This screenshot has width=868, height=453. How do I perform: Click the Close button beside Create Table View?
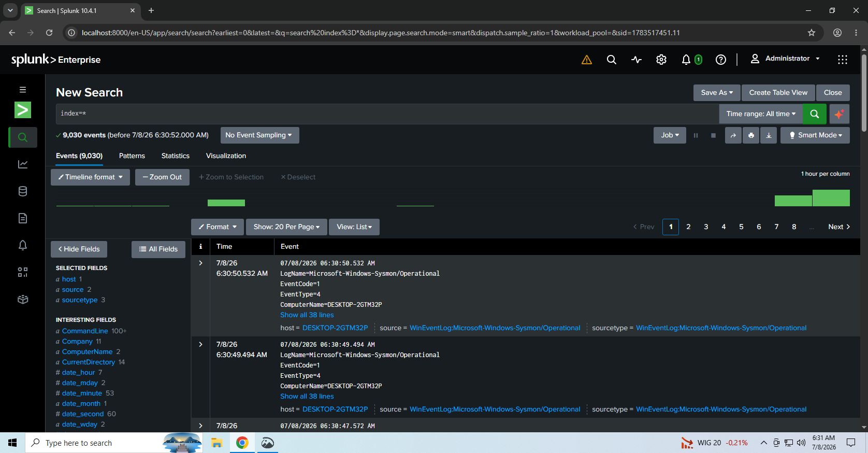[833, 93]
